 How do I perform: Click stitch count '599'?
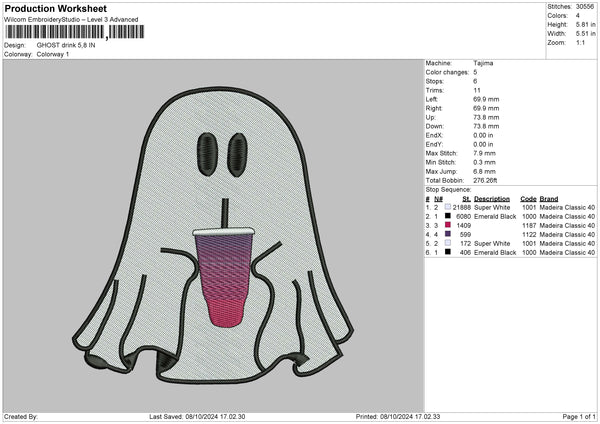click(465, 235)
